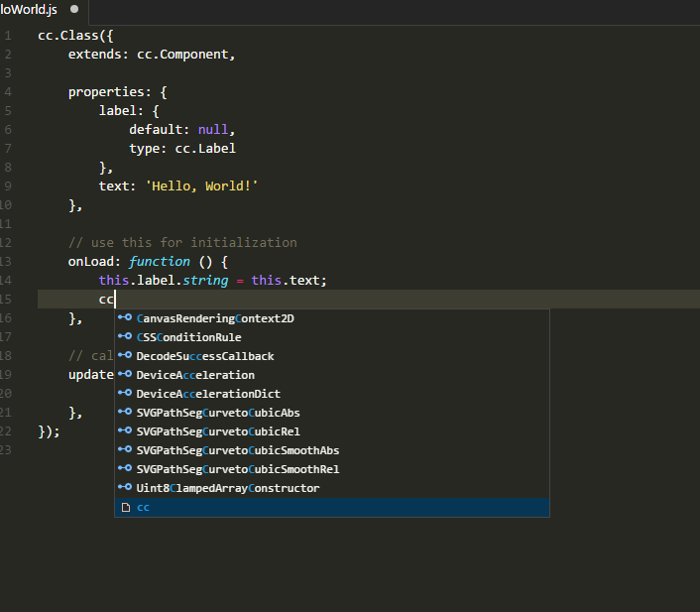Click the unsaved dot on HelloWorld.js tab

pyautogui.click(x=74, y=9)
